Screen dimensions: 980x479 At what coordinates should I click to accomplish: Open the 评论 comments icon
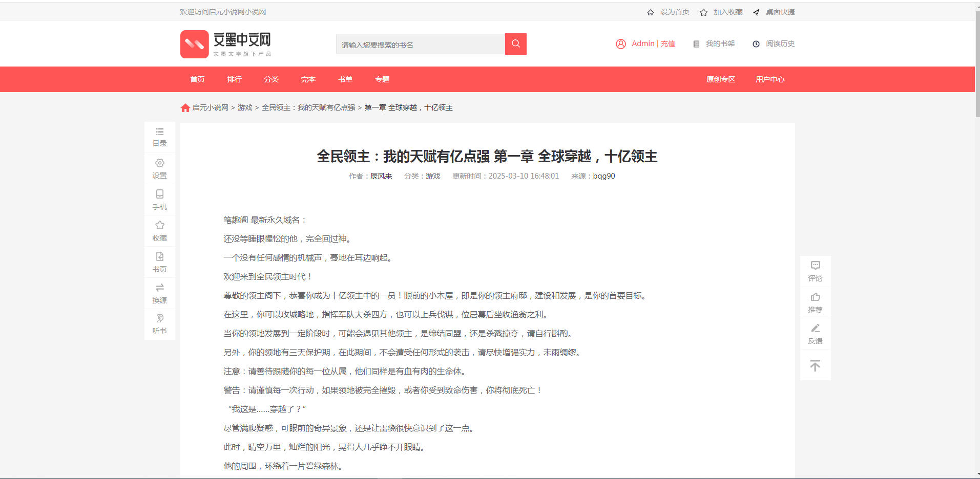[815, 266]
